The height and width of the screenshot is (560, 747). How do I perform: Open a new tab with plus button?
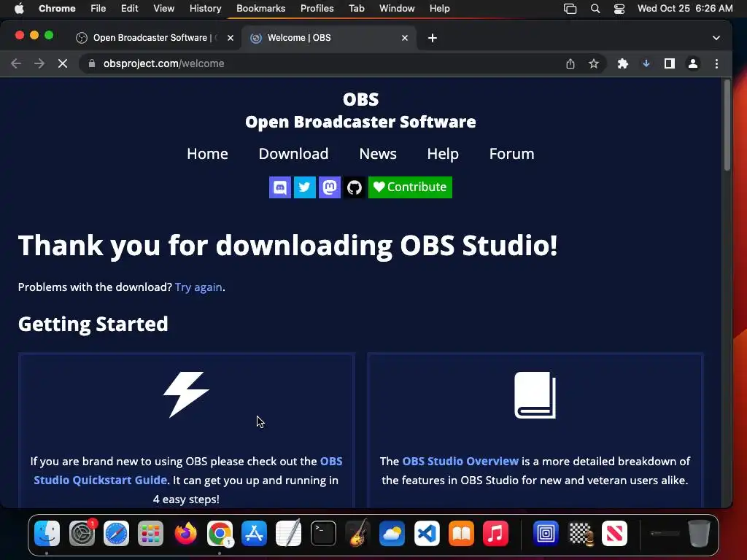pos(432,38)
